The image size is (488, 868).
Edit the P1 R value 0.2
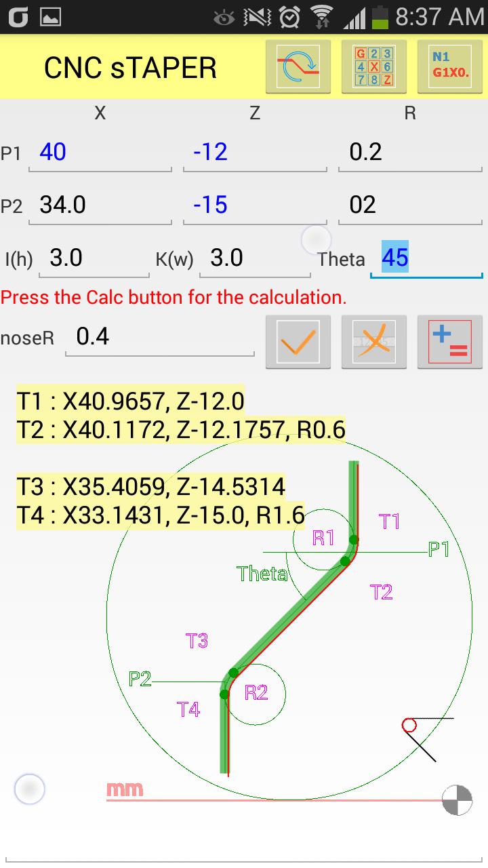pos(410,152)
